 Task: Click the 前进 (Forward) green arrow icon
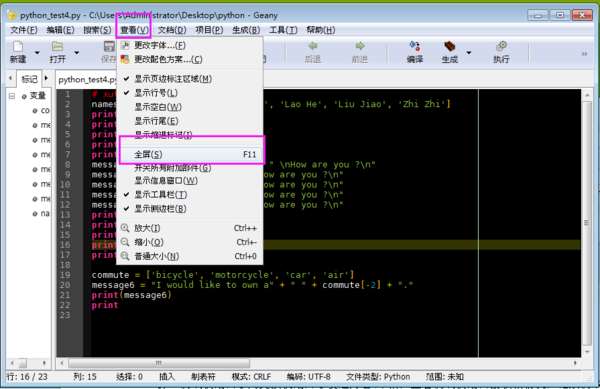(x=359, y=46)
